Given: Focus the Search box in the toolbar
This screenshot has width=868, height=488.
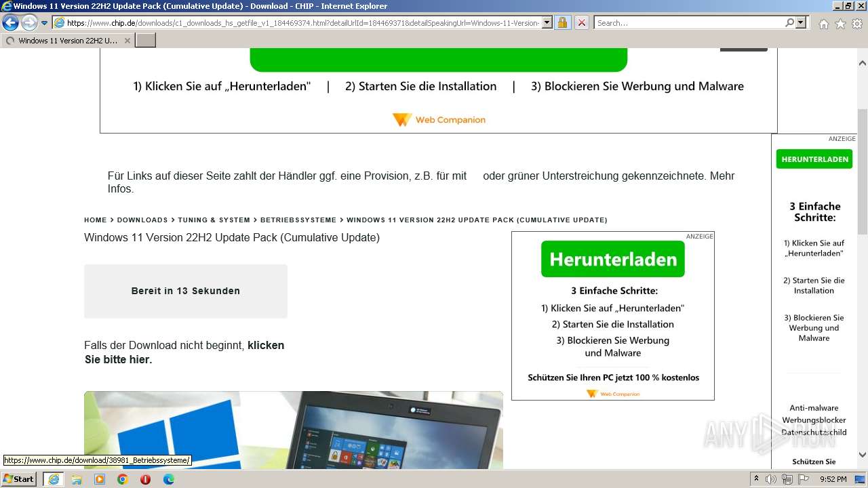Looking at the screenshot, I should point(689,23).
